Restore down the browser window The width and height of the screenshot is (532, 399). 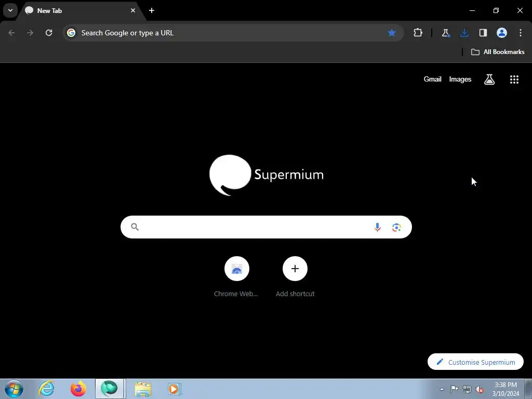[496, 10]
